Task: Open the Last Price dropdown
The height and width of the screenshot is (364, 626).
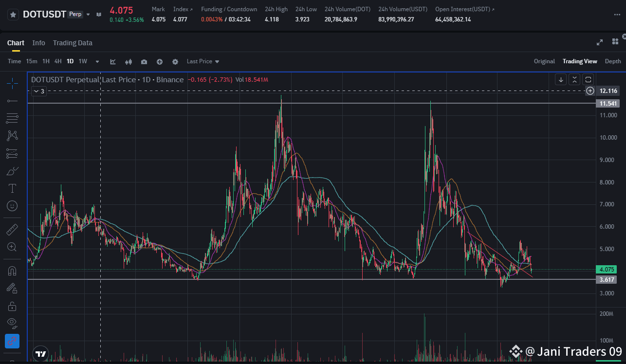Action: [203, 61]
